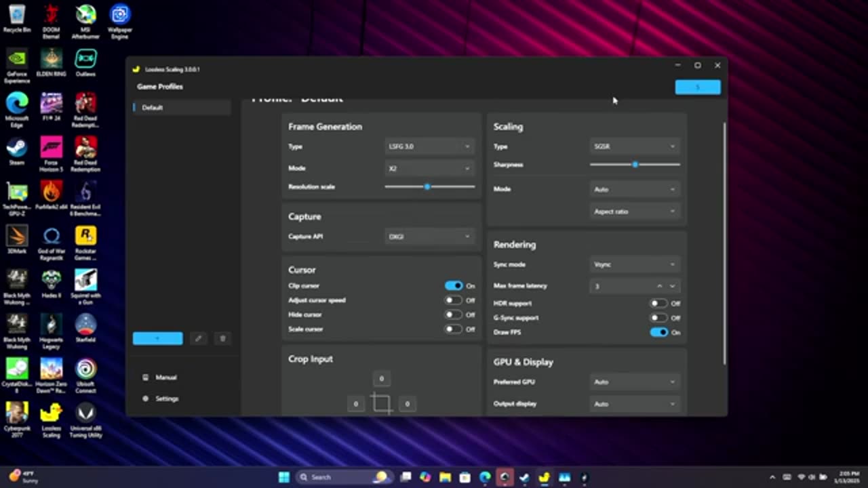
Task: Click the Resolution scale slider
Action: pyautogui.click(x=429, y=186)
